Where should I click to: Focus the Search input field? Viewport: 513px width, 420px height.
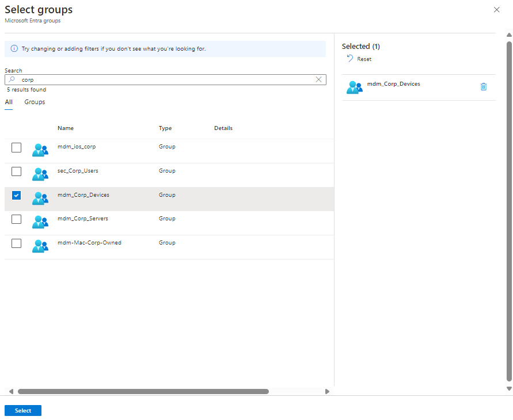167,80
